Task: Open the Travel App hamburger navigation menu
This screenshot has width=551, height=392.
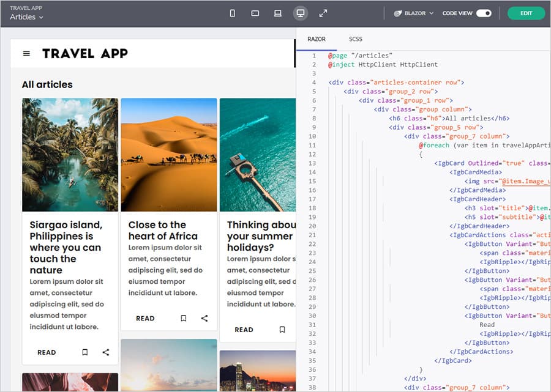Action: pos(26,53)
